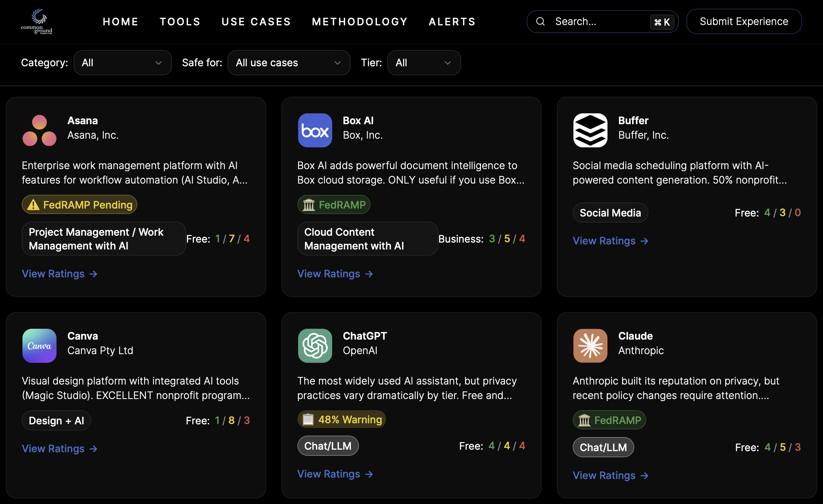This screenshot has height=504, width=823.
Task: Click the Buffer stacked layers icon
Action: (590, 130)
